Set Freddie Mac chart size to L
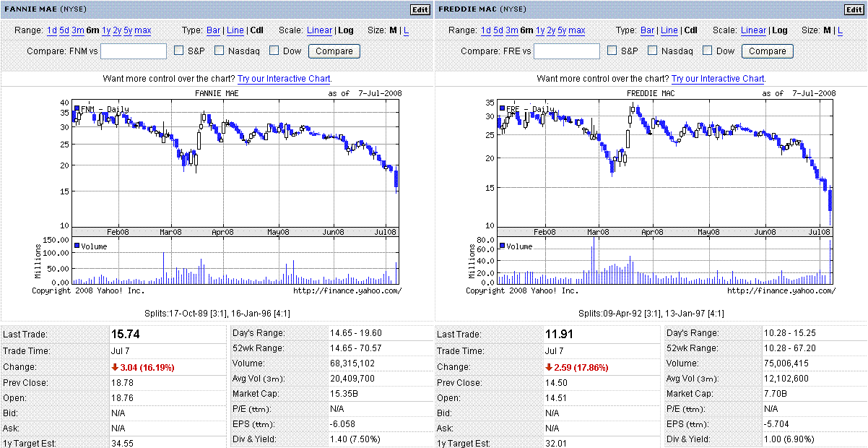Image resolution: width=868 pixels, height=448 pixels. click(838, 30)
